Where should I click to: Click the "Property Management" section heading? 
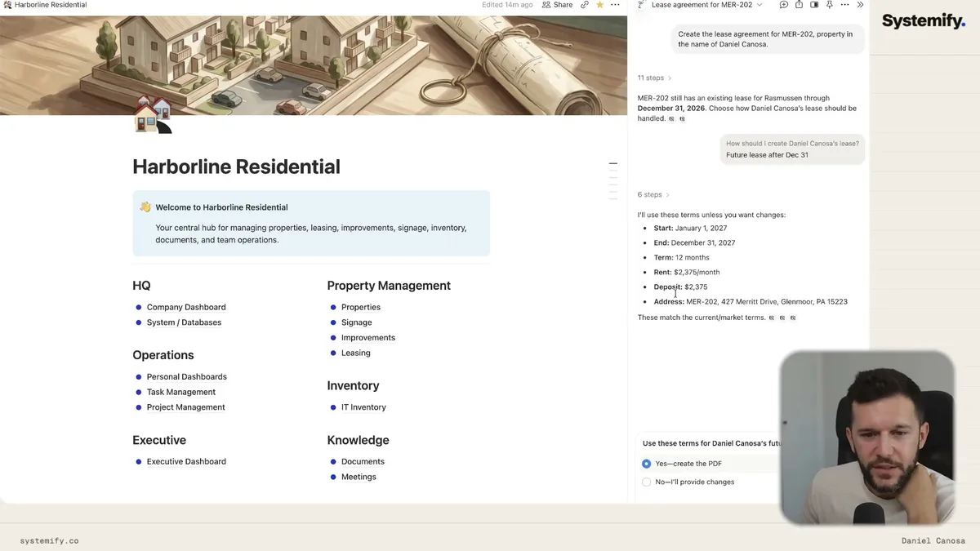[389, 286]
